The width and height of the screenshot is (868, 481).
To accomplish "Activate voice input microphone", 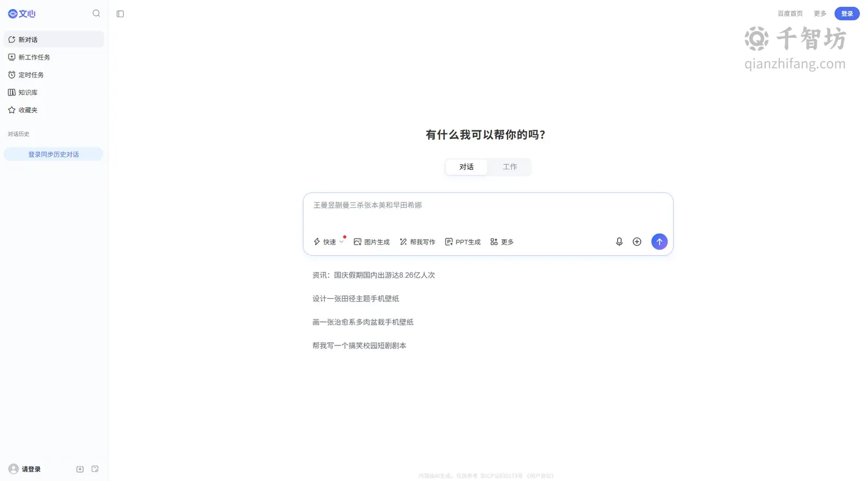I will (619, 242).
